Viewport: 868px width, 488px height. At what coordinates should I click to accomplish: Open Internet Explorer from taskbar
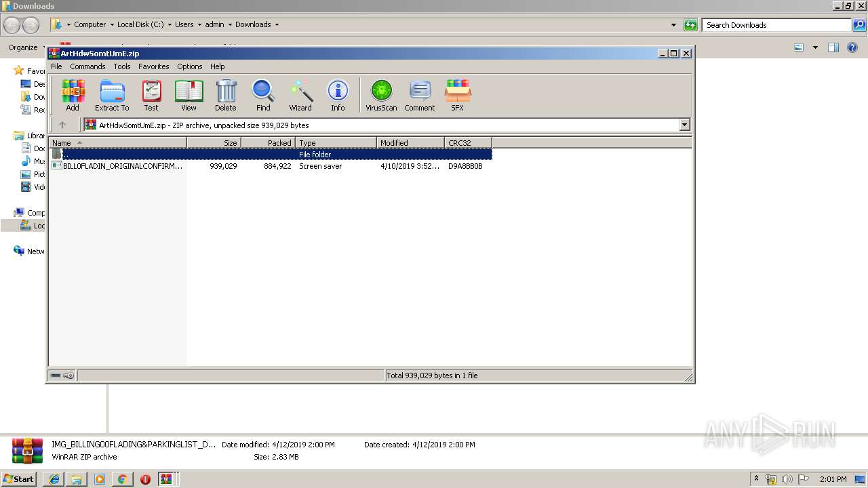pos(54,479)
